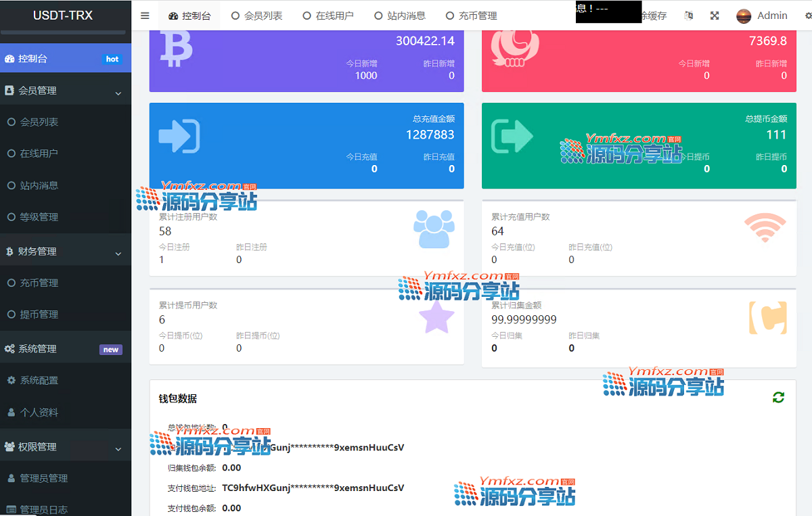The height and width of the screenshot is (516, 812).
Task: Switch to the 站内消息 top tab
Action: [399, 16]
